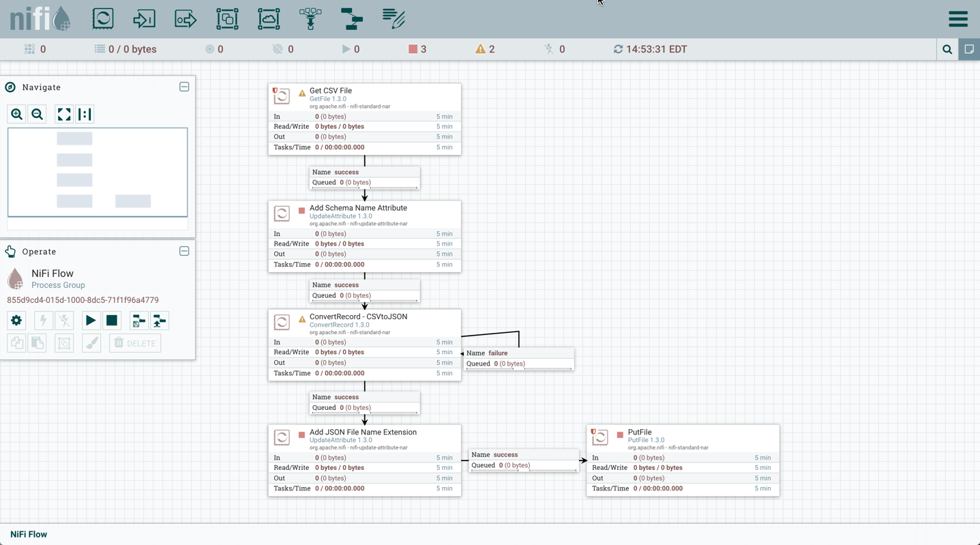Click the grayed DELETE button in Operate panel
Image resolution: width=980 pixels, height=545 pixels.
[x=134, y=343]
